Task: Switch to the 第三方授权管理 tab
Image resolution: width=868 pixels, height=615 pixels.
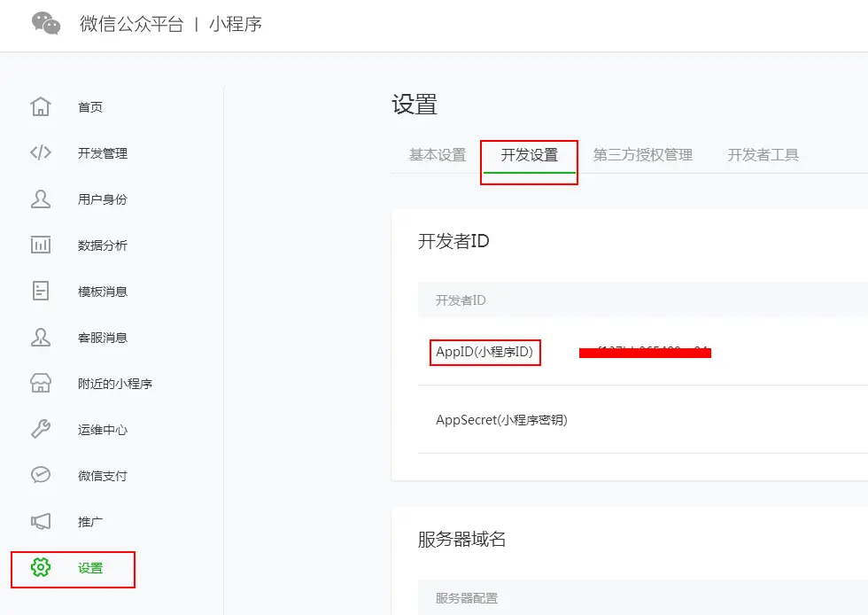Action: 643,154
